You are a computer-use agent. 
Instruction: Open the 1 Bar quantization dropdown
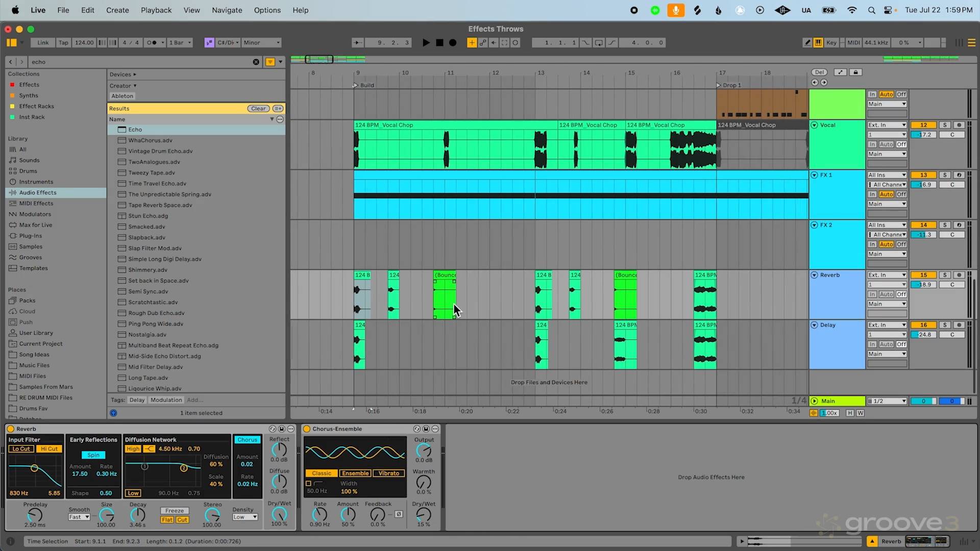coord(180,43)
